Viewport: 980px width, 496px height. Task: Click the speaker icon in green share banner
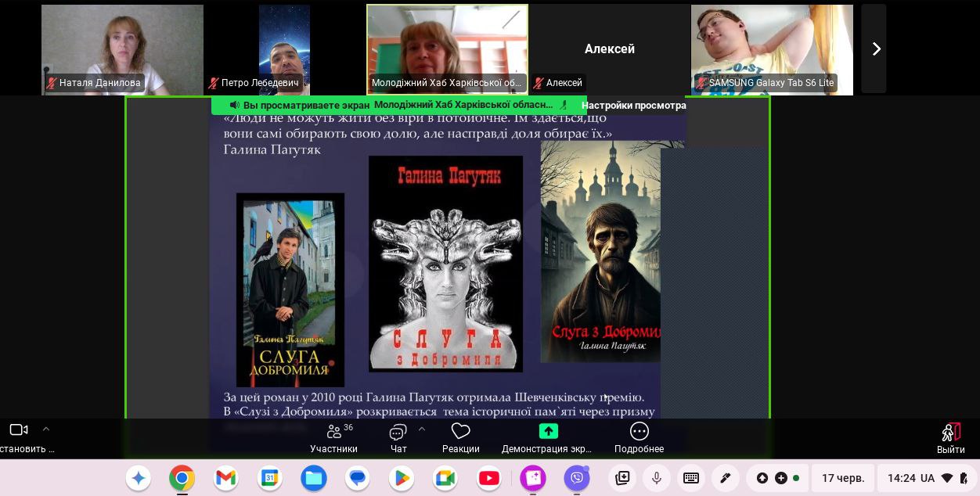click(234, 105)
